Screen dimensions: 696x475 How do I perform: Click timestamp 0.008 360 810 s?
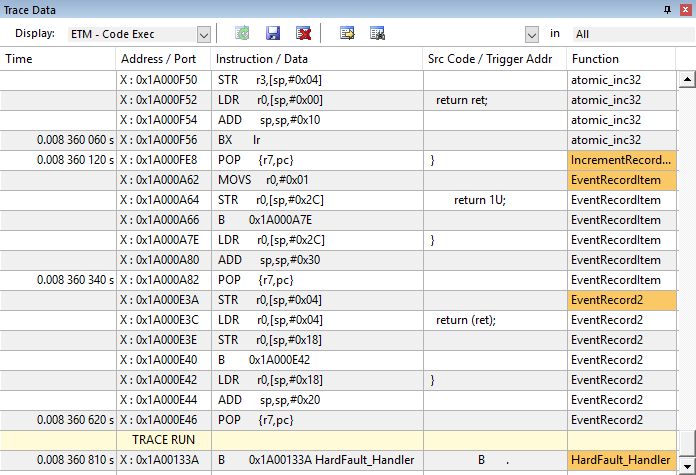(75, 460)
